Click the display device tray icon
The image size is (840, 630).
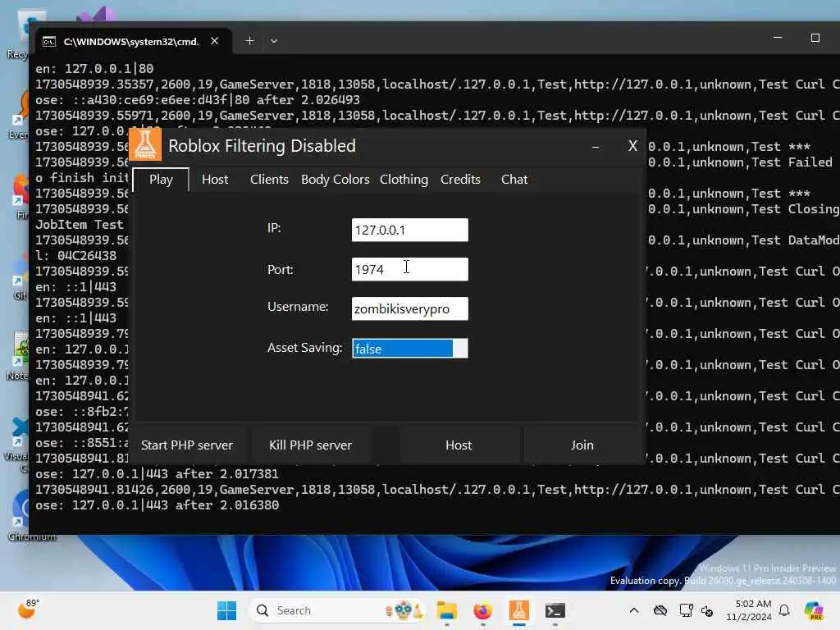tap(686, 610)
